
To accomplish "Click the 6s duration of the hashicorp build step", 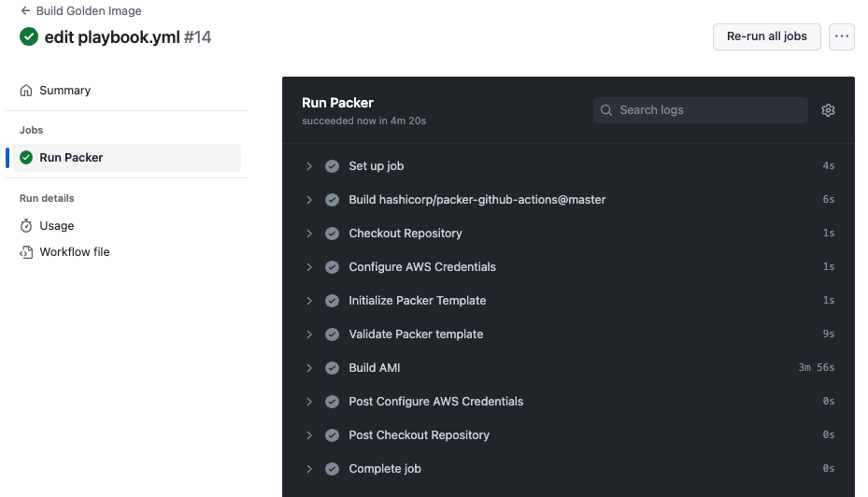I will click(x=829, y=199).
